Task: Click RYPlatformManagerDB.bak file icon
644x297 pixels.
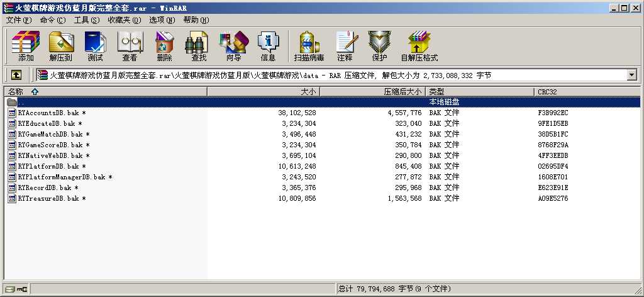Action: [x=12, y=177]
